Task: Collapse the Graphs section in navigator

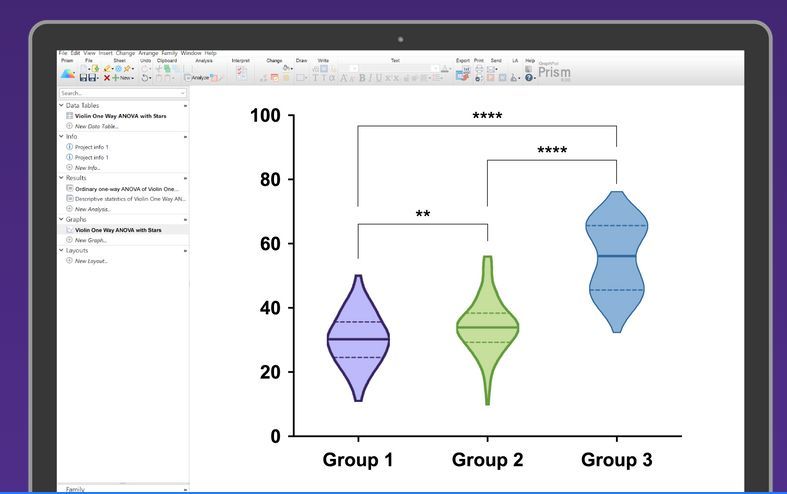Action: (x=61, y=219)
